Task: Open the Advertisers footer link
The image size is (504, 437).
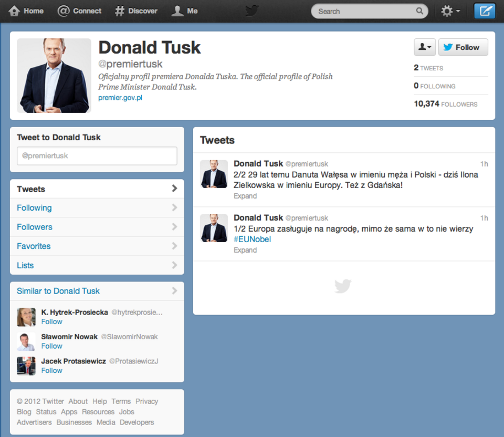Action: coord(35,422)
